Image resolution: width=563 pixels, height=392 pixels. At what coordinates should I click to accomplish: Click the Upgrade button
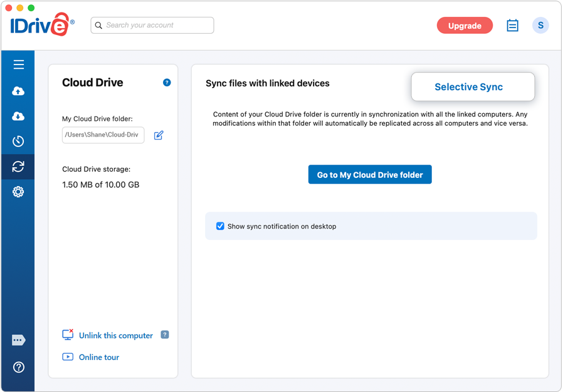click(x=465, y=26)
